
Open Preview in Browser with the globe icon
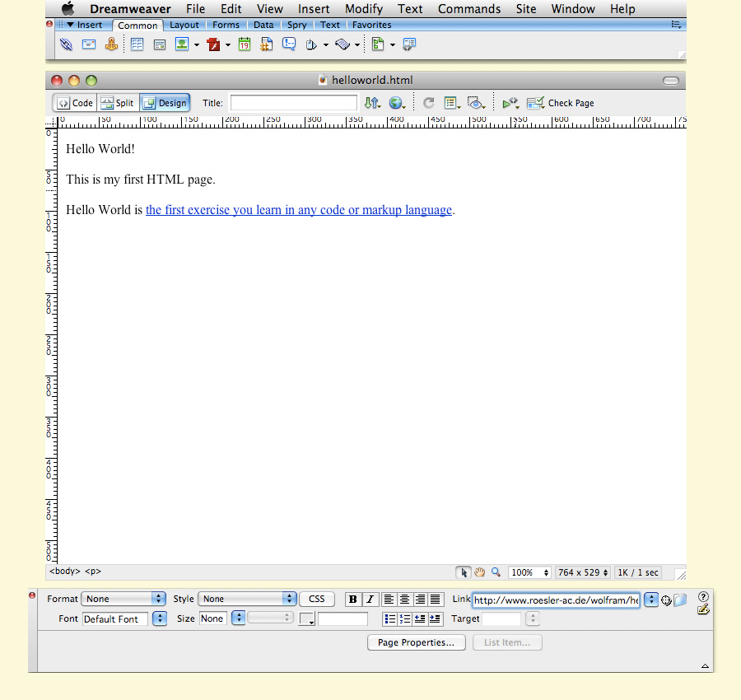[x=396, y=102]
